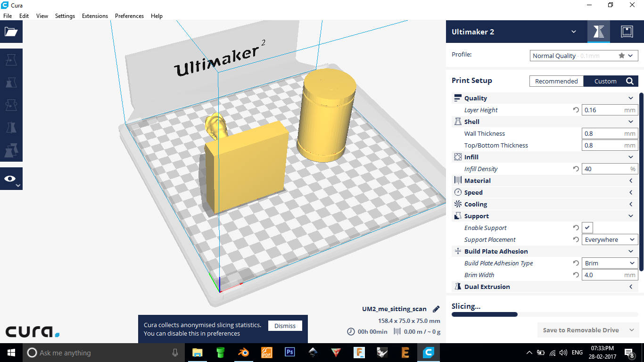Reset Build Plate Adhesion Type to default

tap(576, 263)
